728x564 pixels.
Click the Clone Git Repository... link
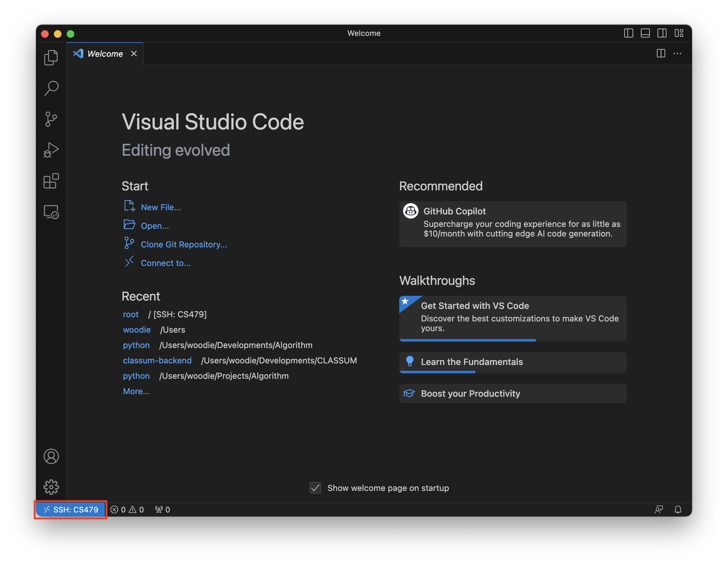184,244
